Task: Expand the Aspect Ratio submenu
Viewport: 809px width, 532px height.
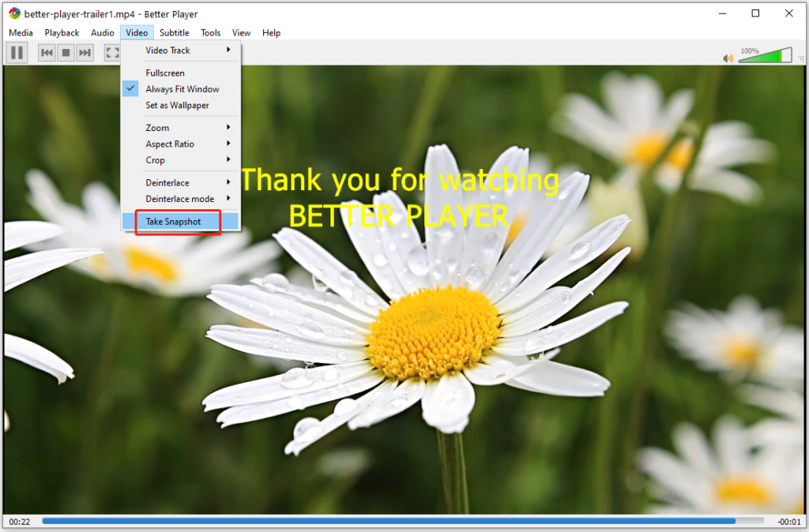Action: [x=181, y=144]
